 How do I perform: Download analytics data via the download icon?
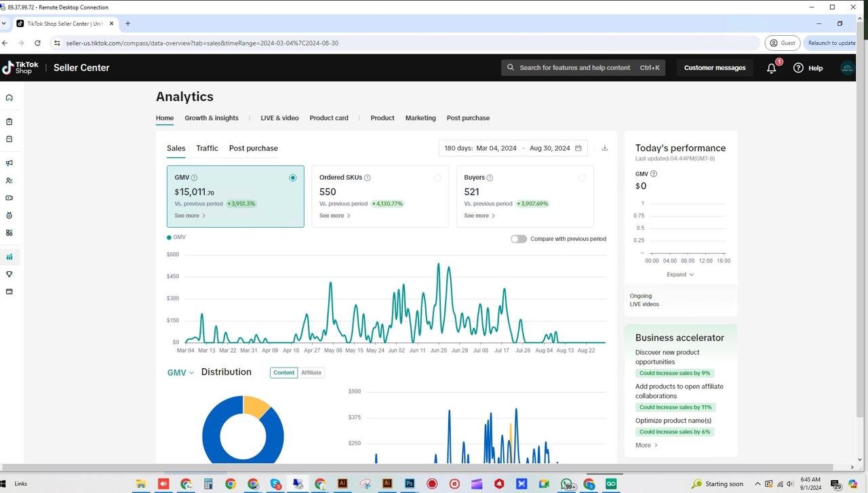tap(605, 148)
